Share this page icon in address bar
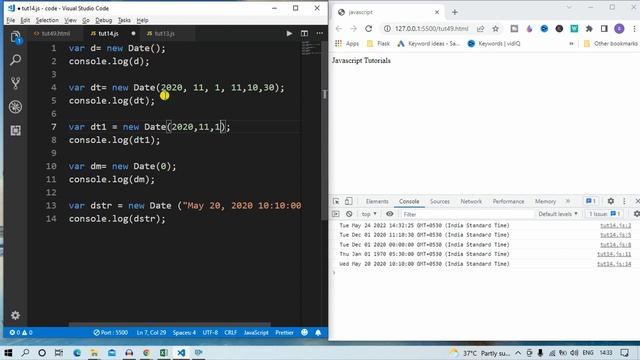This screenshot has width=640, height=360. tap(480, 29)
